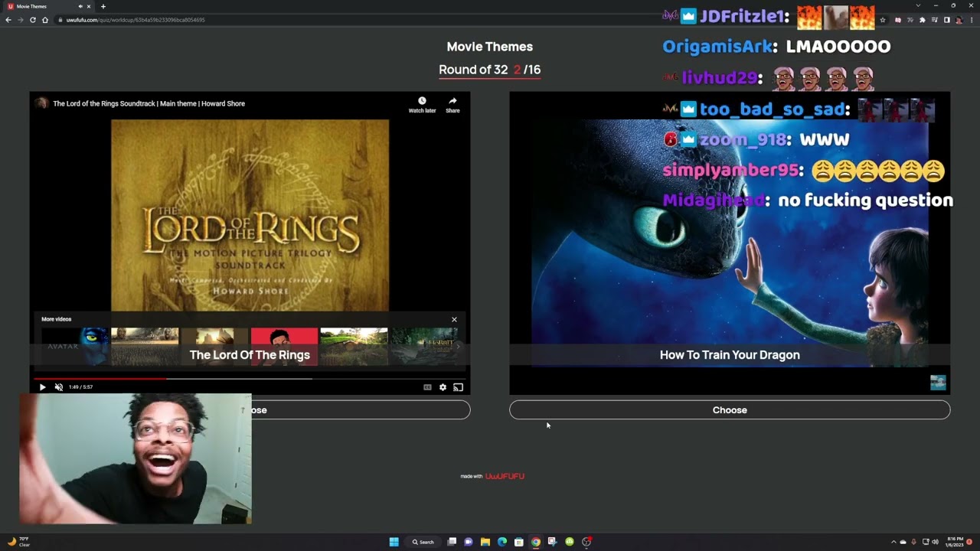This screenshot has width=980, height=551.
Task: Choose The Lord of the Rings option
Action: [361, 410]
